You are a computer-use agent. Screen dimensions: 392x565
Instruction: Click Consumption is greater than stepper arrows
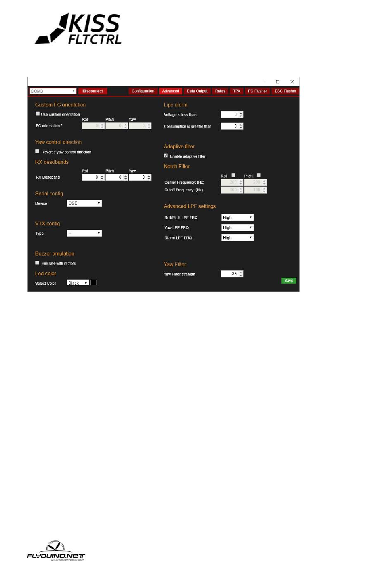[241, 126]
